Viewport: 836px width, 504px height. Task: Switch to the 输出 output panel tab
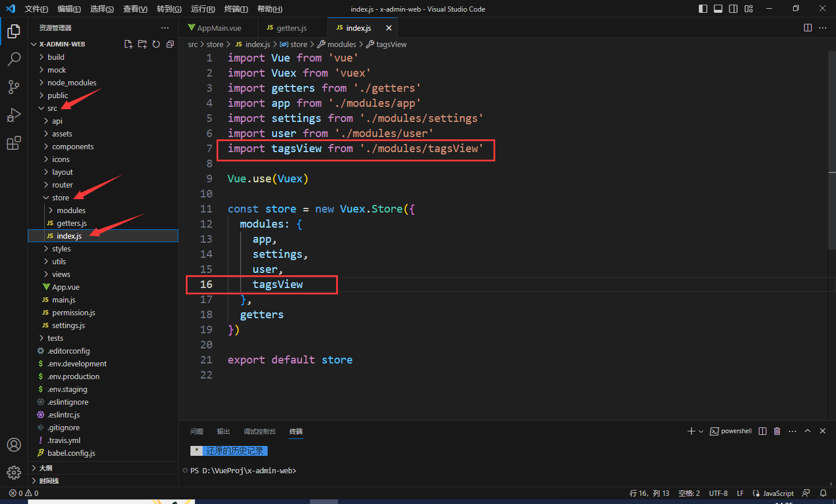click(x=224, y=431)
